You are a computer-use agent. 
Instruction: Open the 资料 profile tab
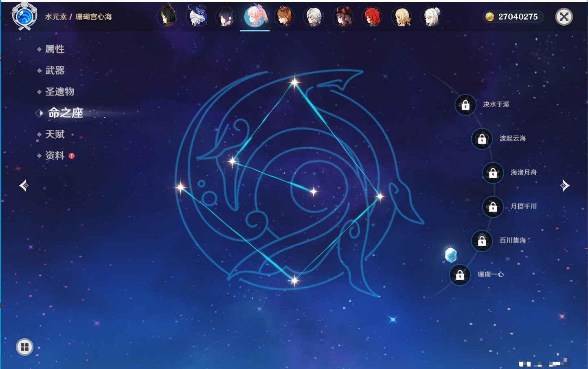pyautogui.click(x=55, y=155)
